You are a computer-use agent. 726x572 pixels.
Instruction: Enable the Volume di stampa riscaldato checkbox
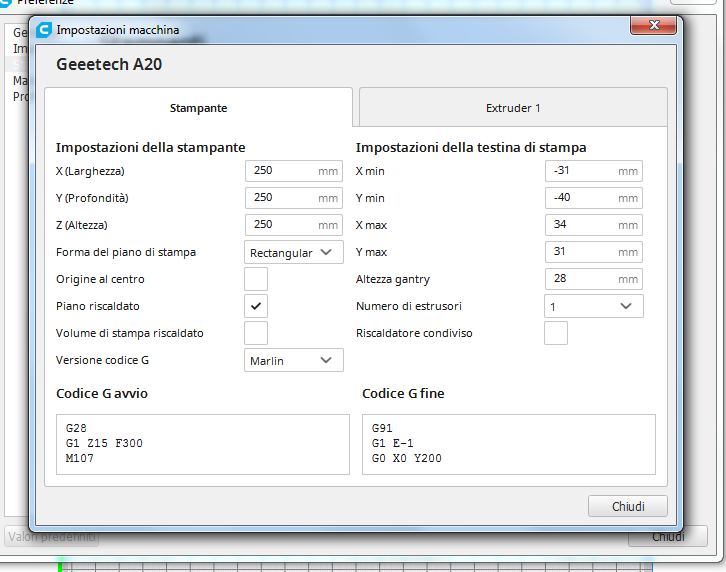coord(256,333)
